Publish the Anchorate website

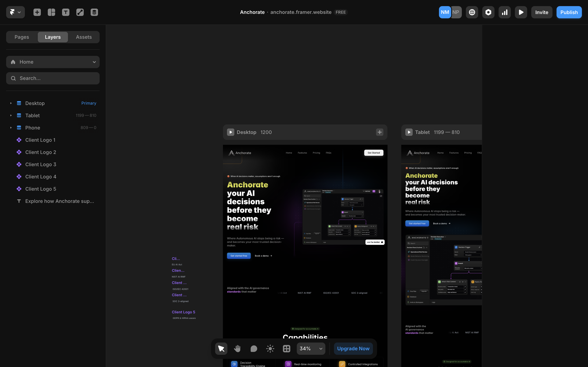tap(569, 12)
